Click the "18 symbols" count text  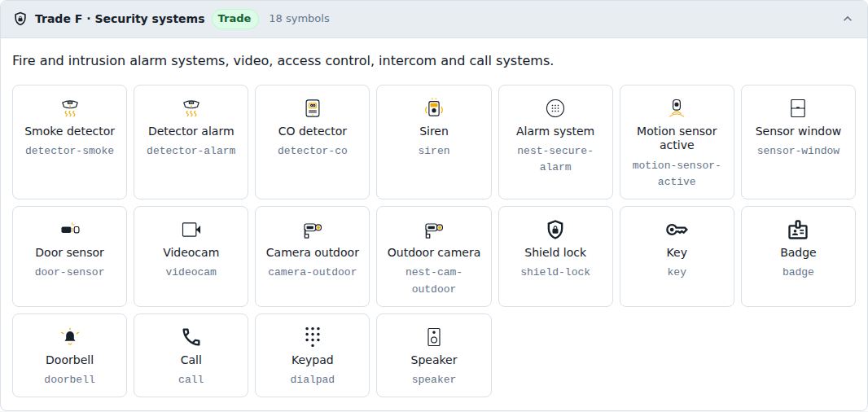tap(299, 19)
